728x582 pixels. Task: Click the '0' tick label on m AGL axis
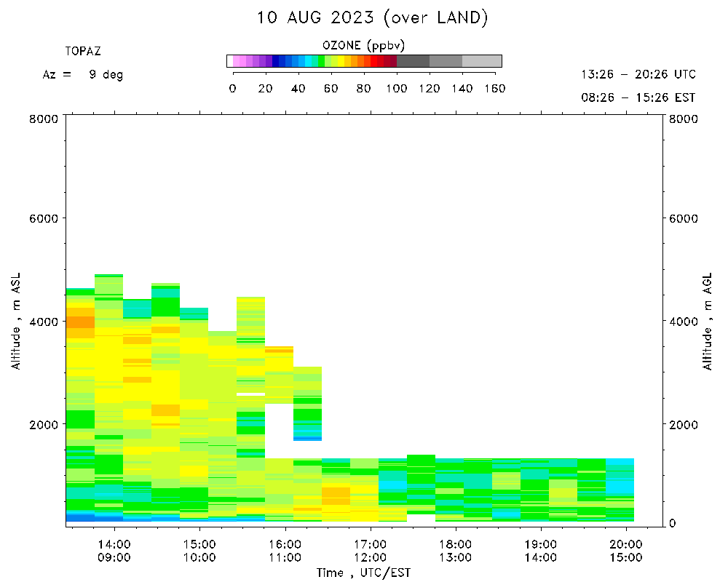(x=672, y=523)
